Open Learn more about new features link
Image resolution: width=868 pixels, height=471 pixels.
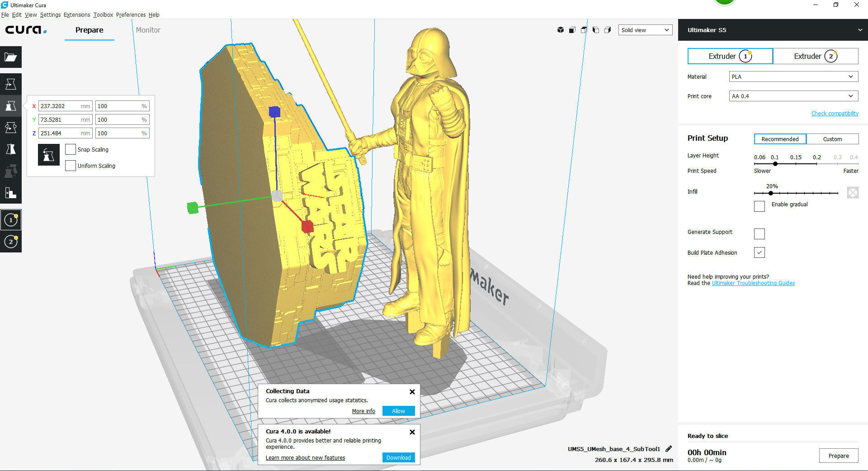click(x=305, y=458)
